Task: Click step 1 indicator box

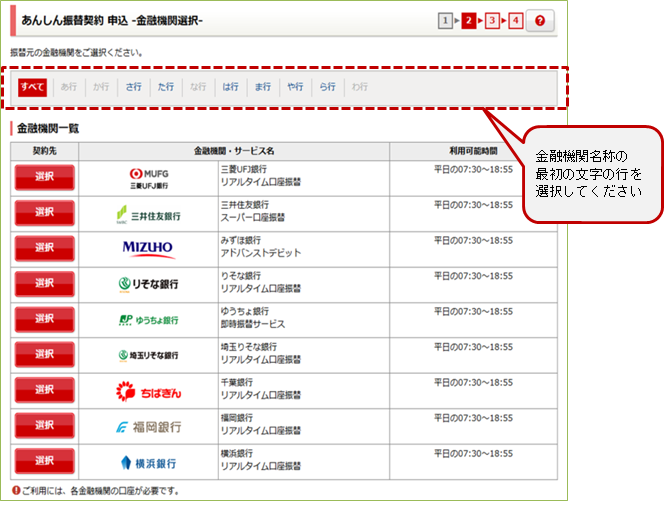Action: (x=445, y=21)
